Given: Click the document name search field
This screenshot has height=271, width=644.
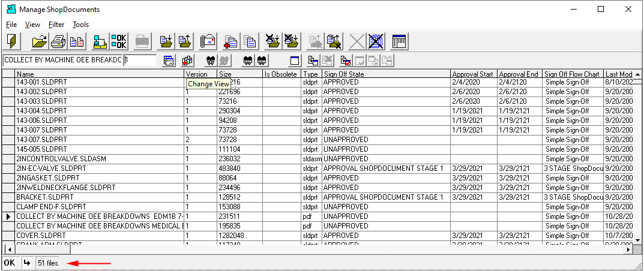Looking at the screenshot, I should pyautogui.click(x=62, y=61).
